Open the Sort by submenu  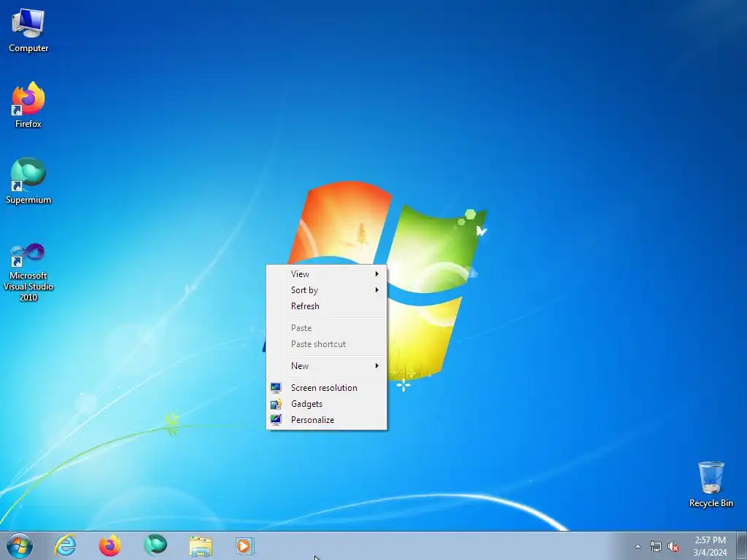(x=326, y=290)
